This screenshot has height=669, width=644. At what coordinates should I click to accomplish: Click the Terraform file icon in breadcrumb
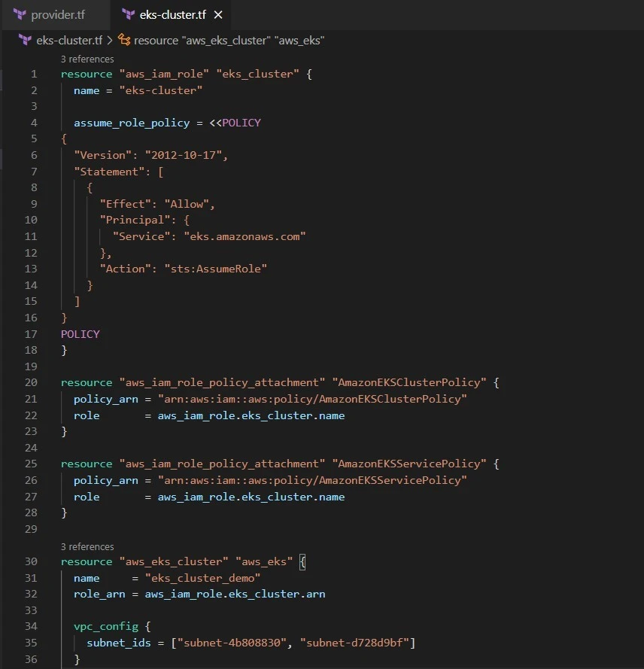point(26,40)
